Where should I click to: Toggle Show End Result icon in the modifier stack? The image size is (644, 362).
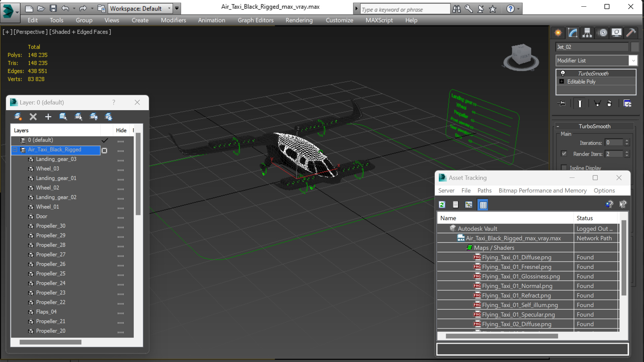(580, 103)
